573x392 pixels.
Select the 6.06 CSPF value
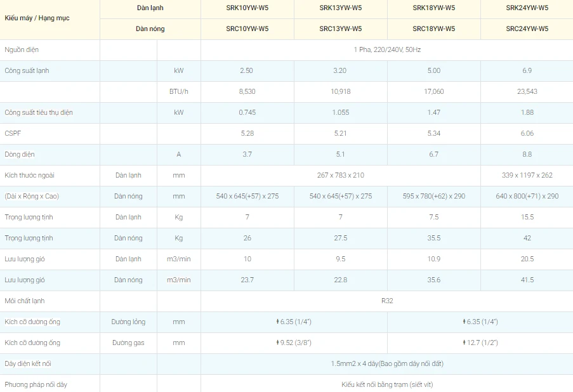[527, 133]
